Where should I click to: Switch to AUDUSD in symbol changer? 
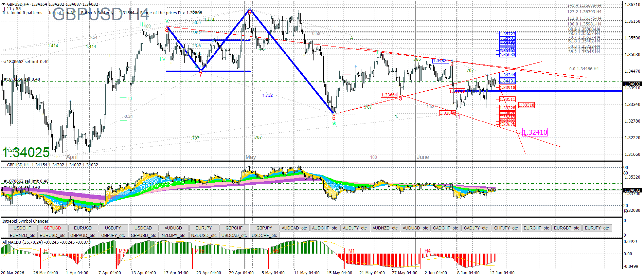[174, 228]
